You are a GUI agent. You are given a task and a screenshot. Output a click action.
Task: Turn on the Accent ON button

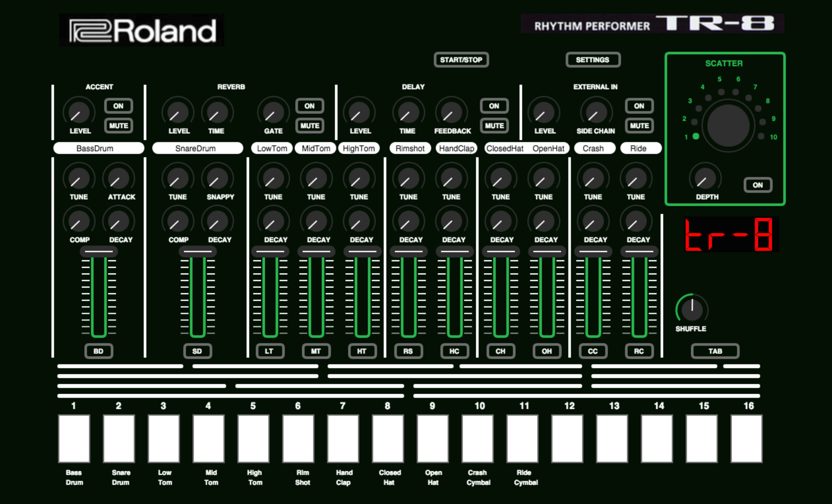click(118, 106)
